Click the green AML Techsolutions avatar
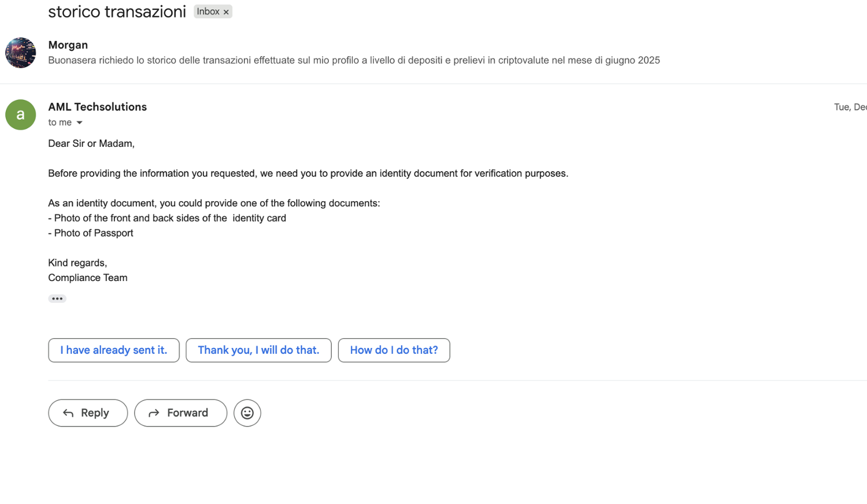 [21, 114]
